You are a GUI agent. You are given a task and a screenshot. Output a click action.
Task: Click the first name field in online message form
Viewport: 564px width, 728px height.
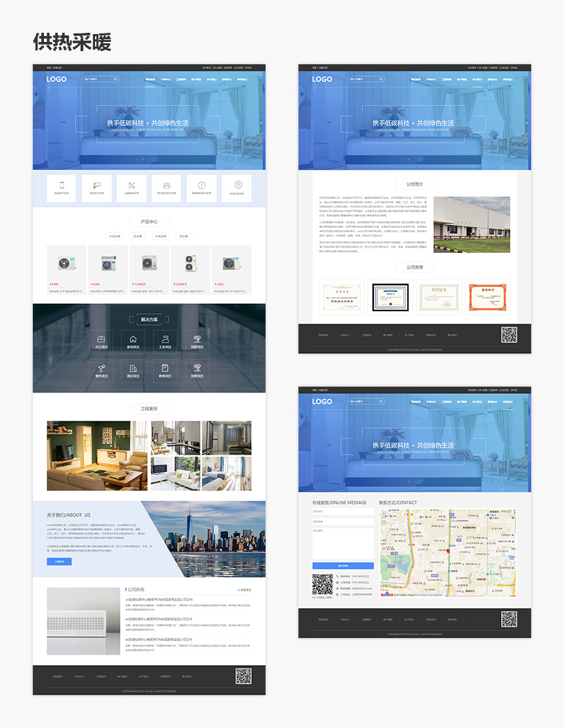[x=343, y=512]
